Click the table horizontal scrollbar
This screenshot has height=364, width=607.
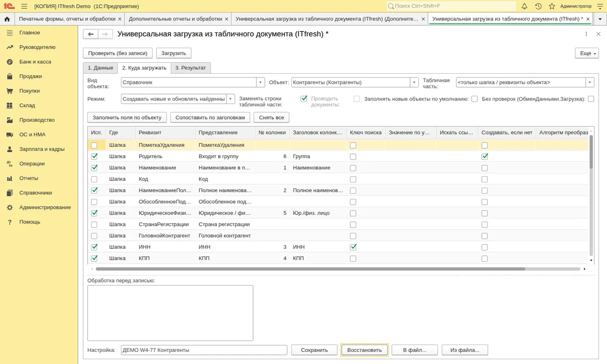(x=310, y=269)
